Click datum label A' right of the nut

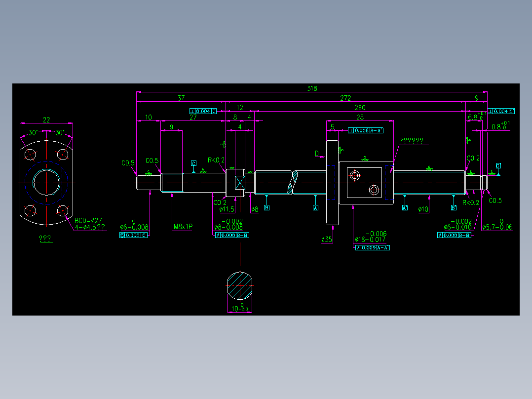tap(405, 207)
